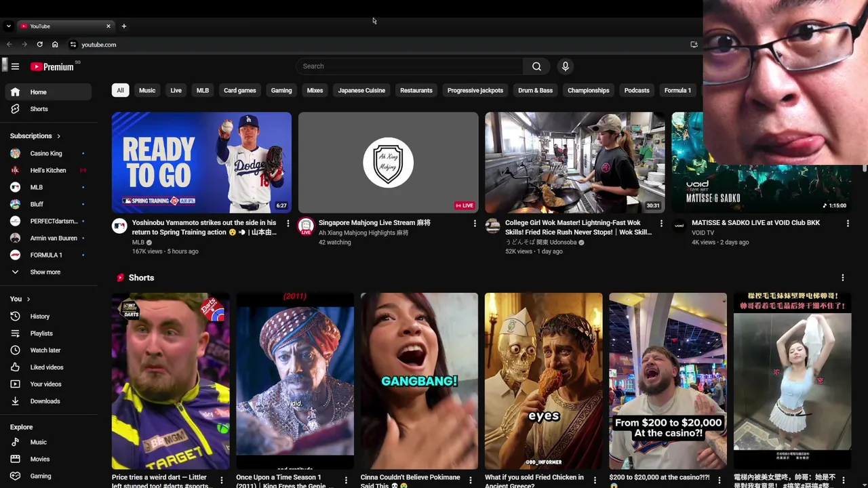868x488 pixels.
Task: Open options menu for Yamamoto video
Action: pos(288,223)
